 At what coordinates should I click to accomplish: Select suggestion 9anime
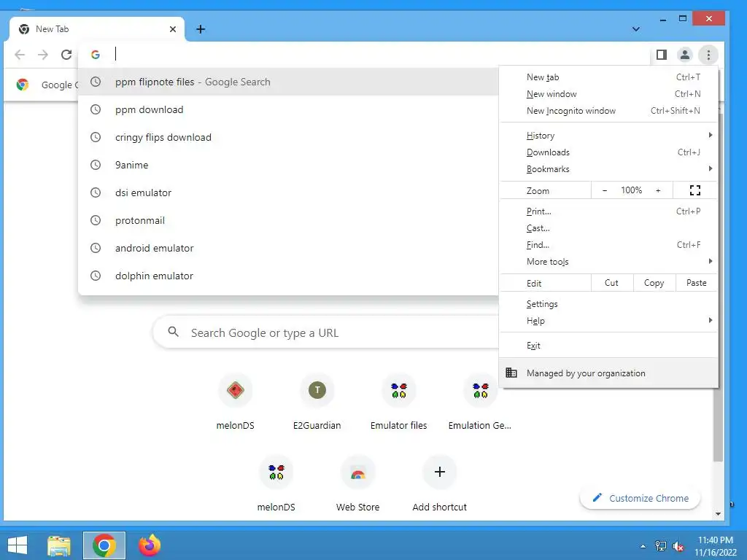288,165
